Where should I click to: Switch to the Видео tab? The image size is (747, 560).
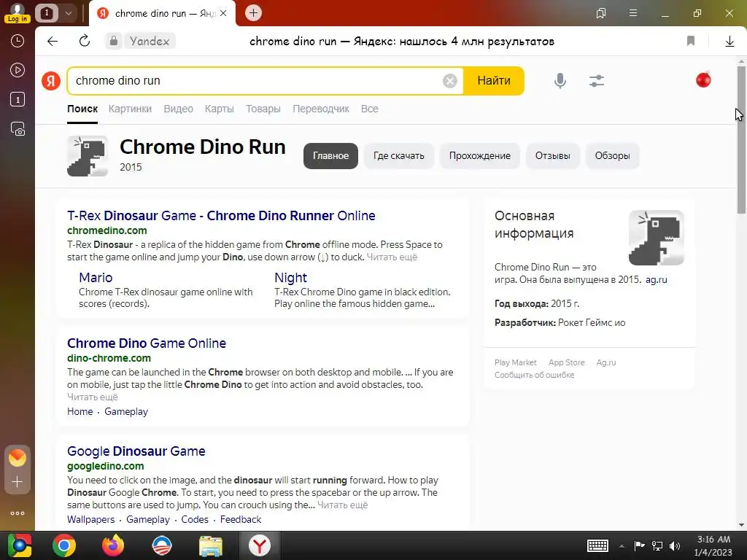click(x=178, y=109)
